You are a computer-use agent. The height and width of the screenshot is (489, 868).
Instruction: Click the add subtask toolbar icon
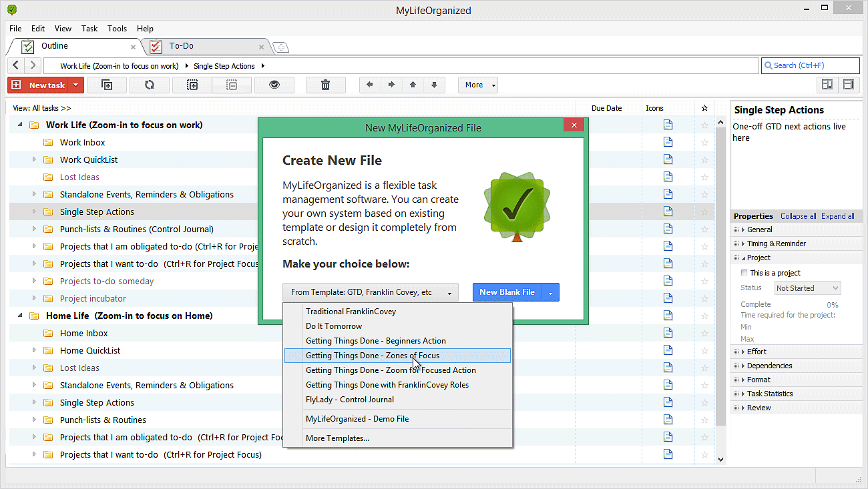point(106,85)
